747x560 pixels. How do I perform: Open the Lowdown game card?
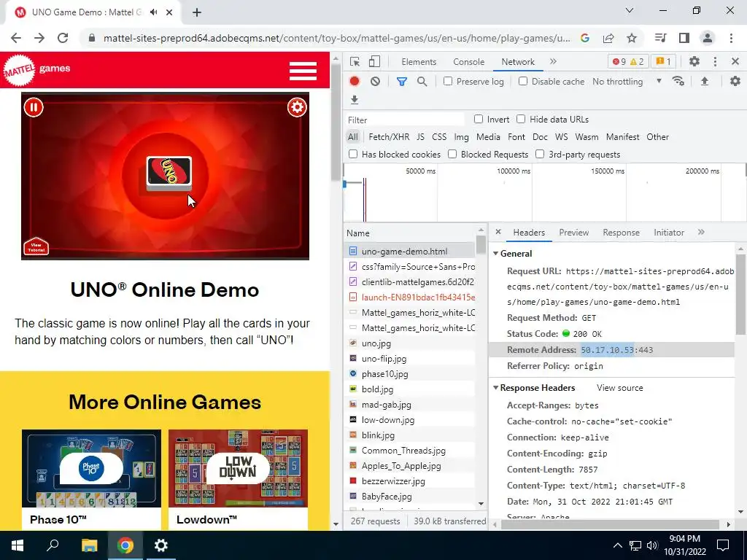coord(238,480)
